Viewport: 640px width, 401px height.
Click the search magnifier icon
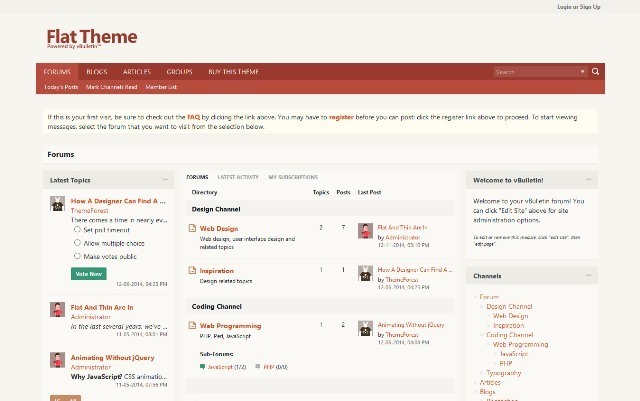(595, 71)
